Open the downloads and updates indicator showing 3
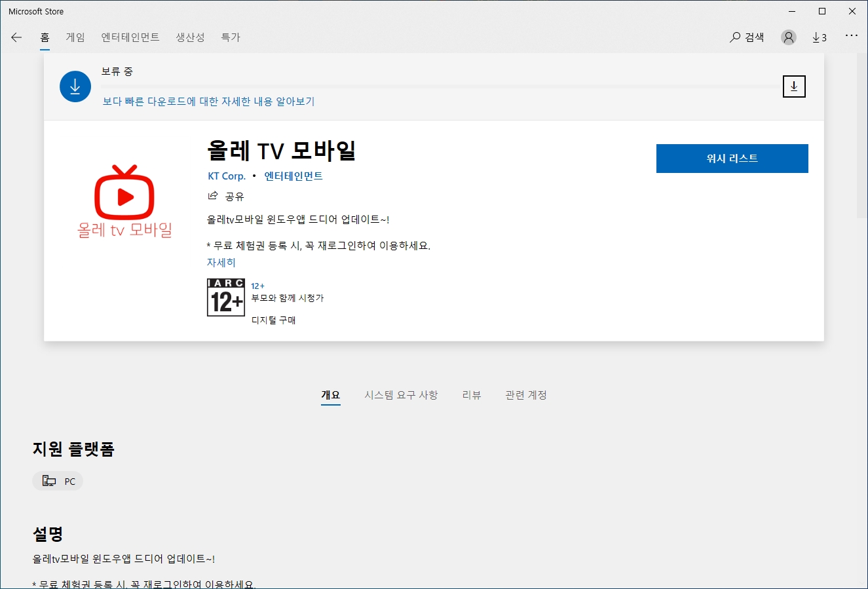 click(x=820, y=37)
